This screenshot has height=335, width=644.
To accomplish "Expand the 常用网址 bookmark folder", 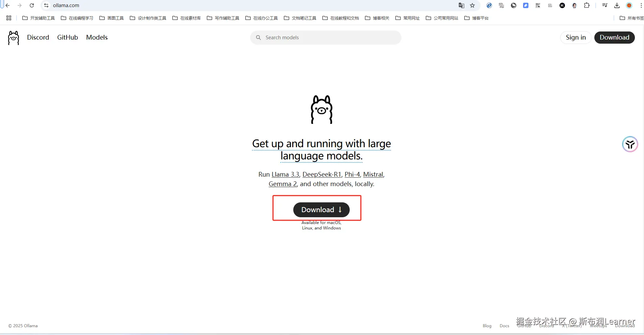I will [407, 18].
